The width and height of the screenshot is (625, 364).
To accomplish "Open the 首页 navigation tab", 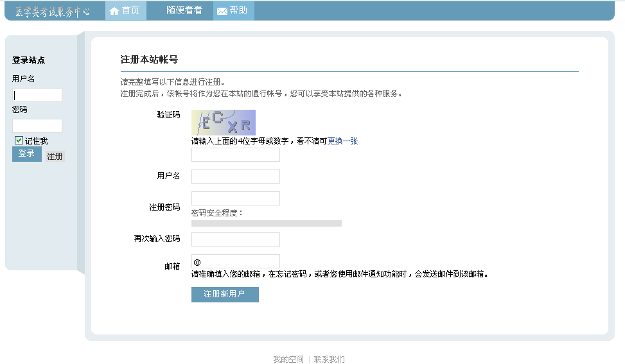I will (125, 11).
